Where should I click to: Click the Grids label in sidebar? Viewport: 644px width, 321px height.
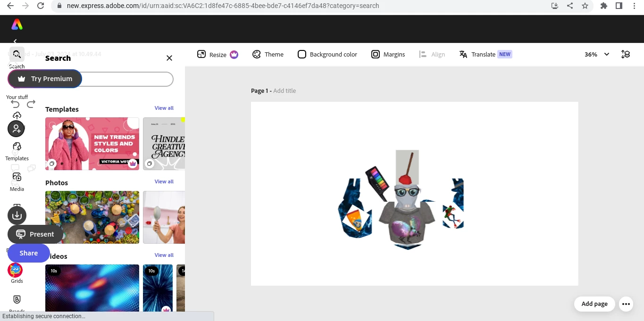click(x=17, y=281)
